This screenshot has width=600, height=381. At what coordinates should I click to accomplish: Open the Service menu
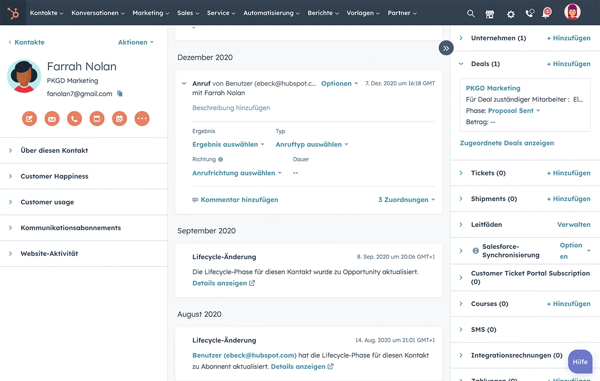point(221,13)
